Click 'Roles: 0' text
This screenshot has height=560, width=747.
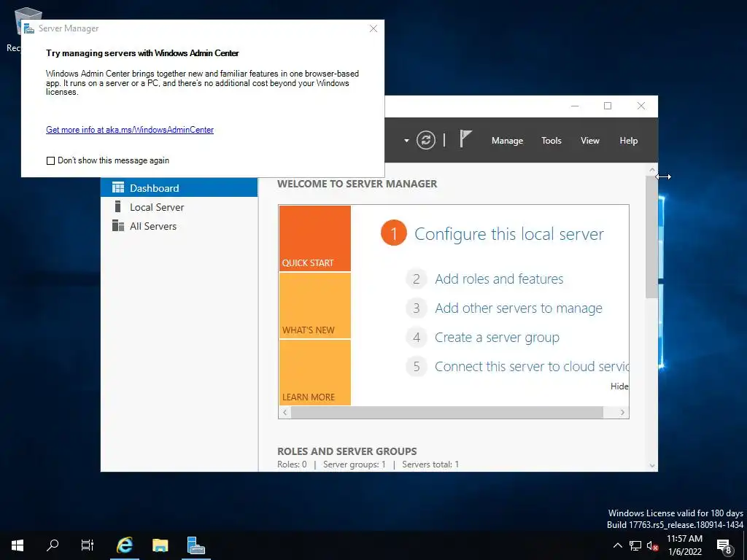pos(292,464)
